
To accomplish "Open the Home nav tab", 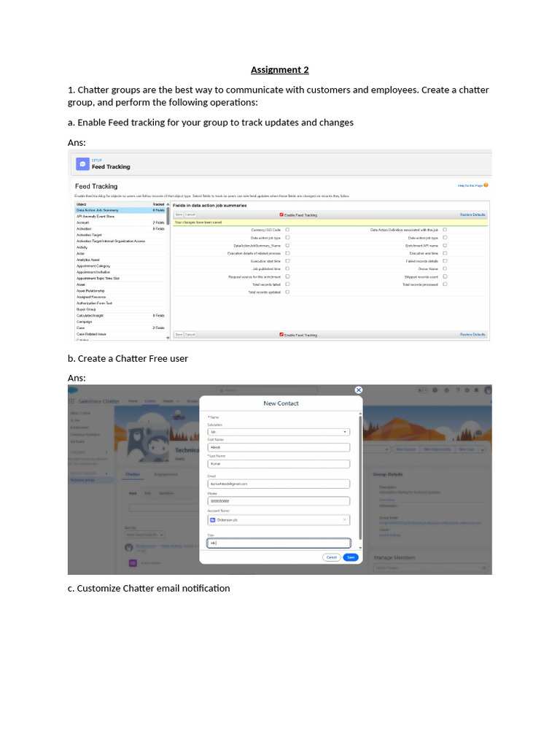I will point(133,401).
